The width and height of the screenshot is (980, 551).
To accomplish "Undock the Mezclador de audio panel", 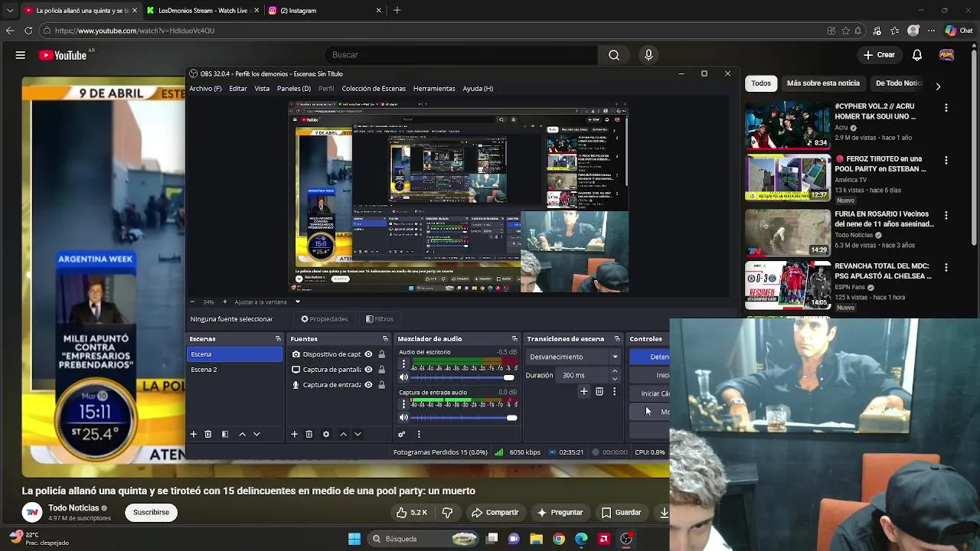I will coord(514,339).
